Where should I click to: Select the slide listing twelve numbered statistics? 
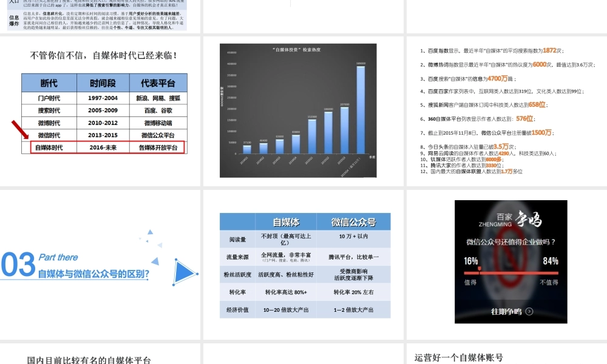507,112
